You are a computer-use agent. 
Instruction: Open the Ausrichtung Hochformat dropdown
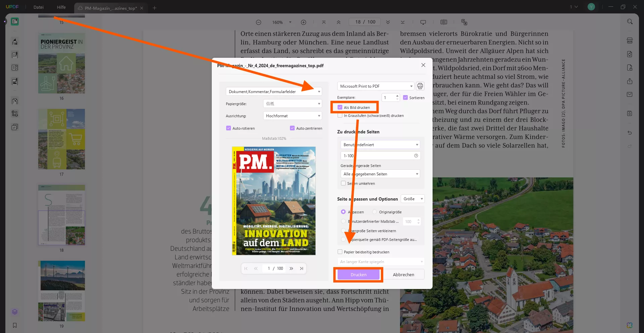coord(293,116)
